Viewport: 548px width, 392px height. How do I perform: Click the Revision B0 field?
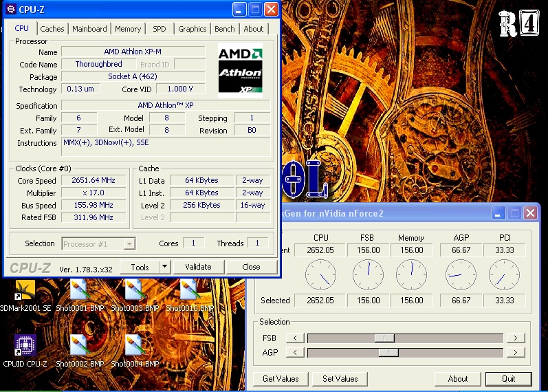click(x=252, y=130)
